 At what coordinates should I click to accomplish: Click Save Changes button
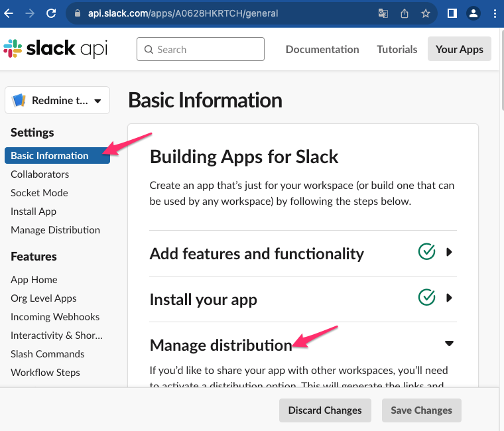pyautogui.click(x=421, y=410)
